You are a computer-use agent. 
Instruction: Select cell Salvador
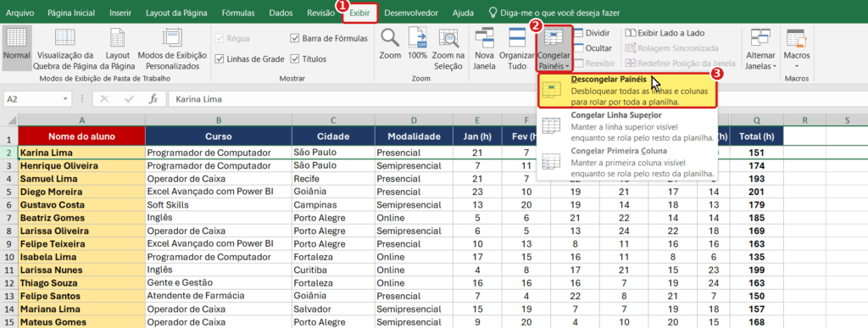(x=333, y=309)
